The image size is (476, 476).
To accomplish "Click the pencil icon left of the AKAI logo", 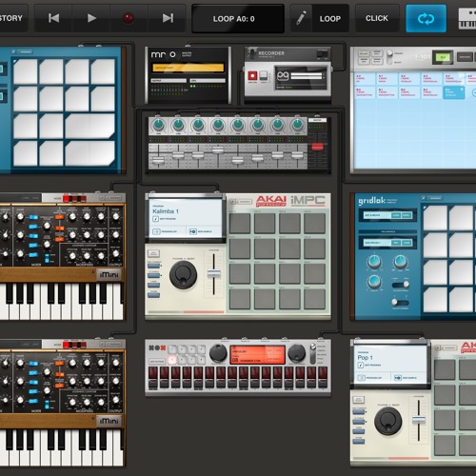I will click(x=232, y=202).
